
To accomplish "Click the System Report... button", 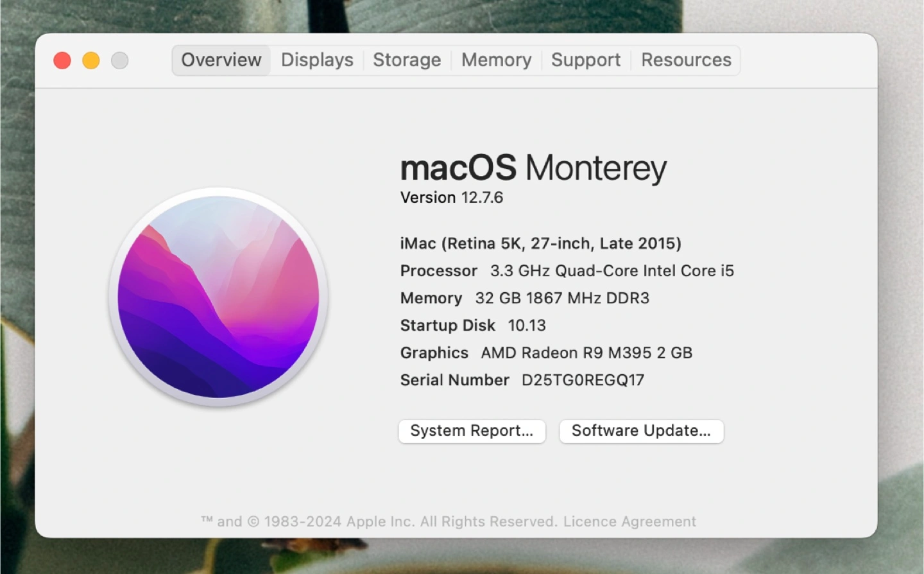I will point(472,431).
